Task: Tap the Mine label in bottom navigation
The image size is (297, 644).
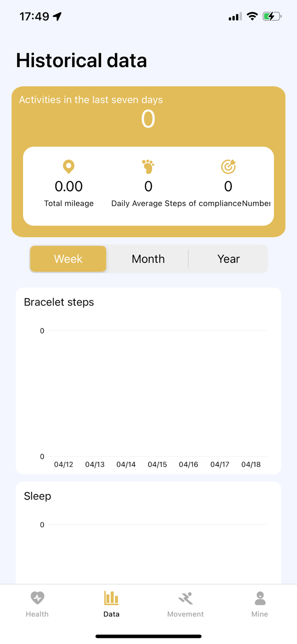Action: pos(260,614)
